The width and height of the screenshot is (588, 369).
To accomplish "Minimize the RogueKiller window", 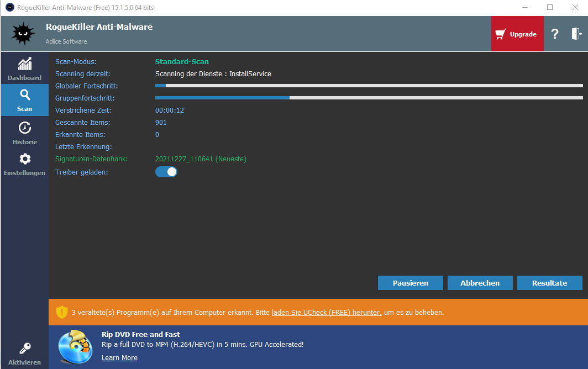I will coord(525,8).
